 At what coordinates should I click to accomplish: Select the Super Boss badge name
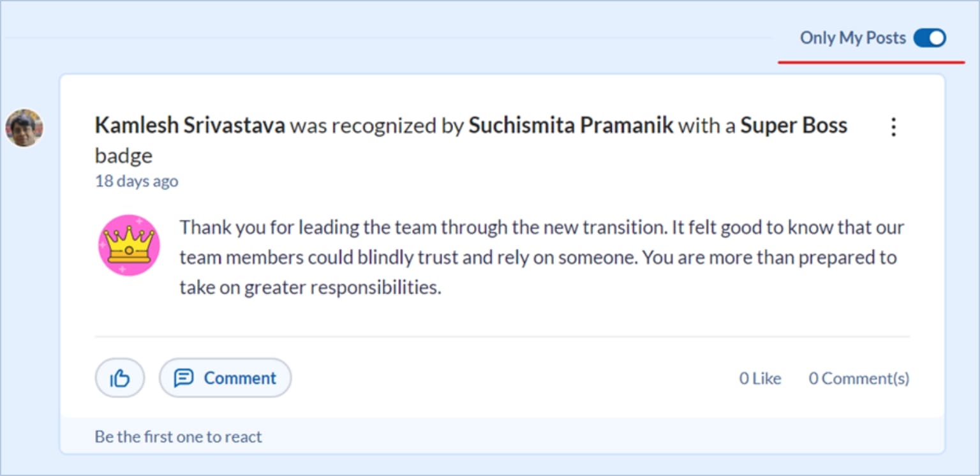pos(793,126)
